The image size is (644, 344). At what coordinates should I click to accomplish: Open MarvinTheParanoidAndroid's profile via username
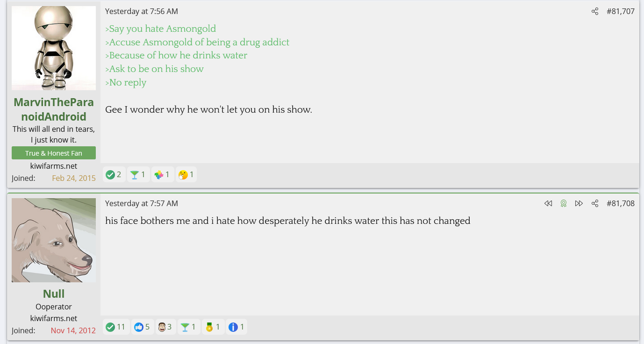(54, 109)
